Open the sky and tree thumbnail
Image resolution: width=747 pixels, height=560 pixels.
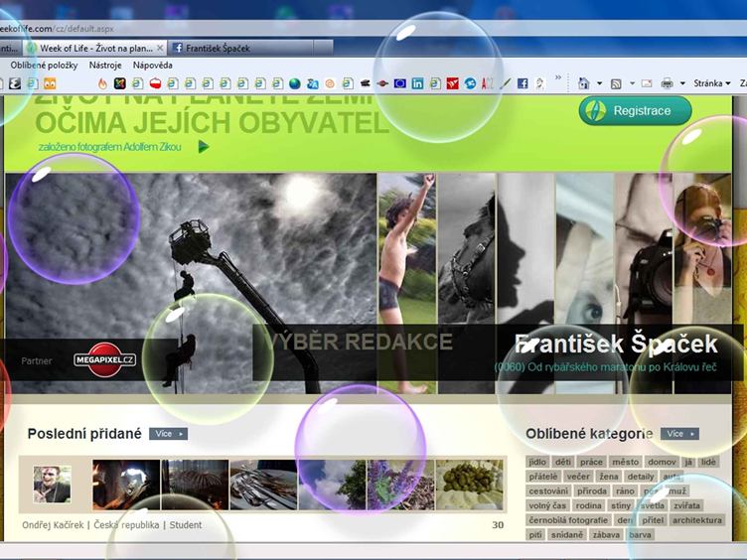[x=332, y=485]
